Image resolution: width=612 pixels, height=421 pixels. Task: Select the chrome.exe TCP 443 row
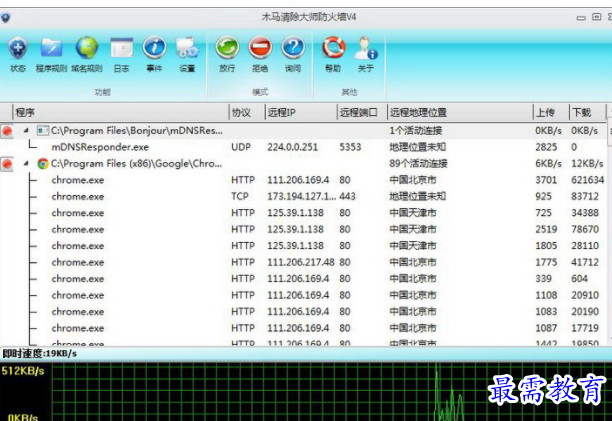[304, 196]
